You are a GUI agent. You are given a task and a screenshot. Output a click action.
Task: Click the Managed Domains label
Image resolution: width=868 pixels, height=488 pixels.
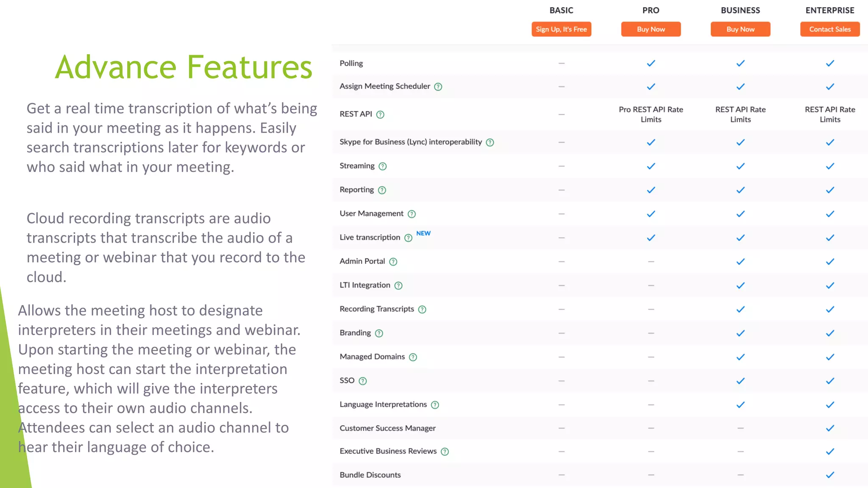pos(372,357)
